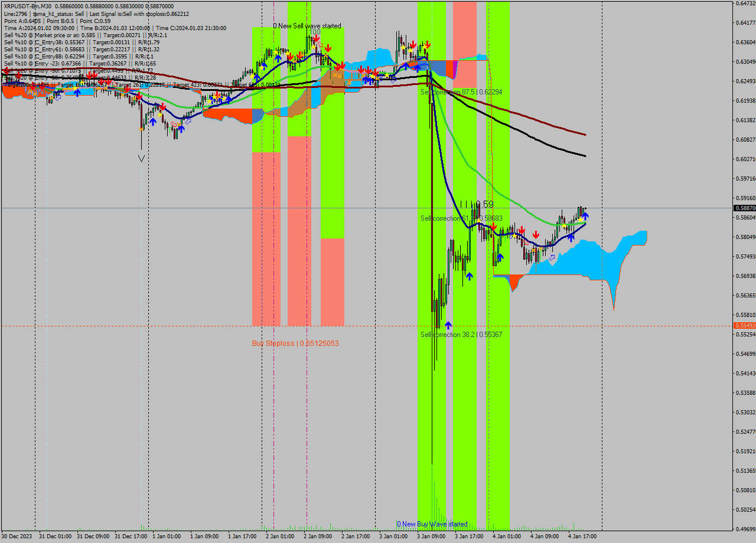Click the '31 Dec 01:00' time axis label

coord(55,537)
